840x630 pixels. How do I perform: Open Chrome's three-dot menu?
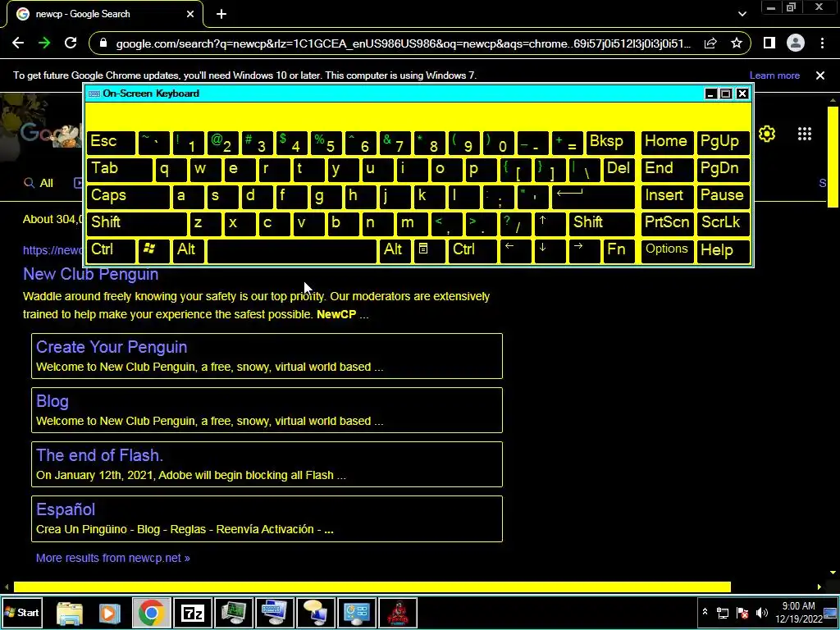pyautogui.click(x=822, y=43)
